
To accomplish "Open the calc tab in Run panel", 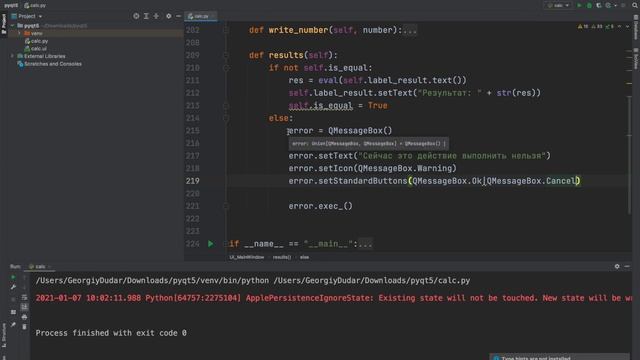I will 40,267.
